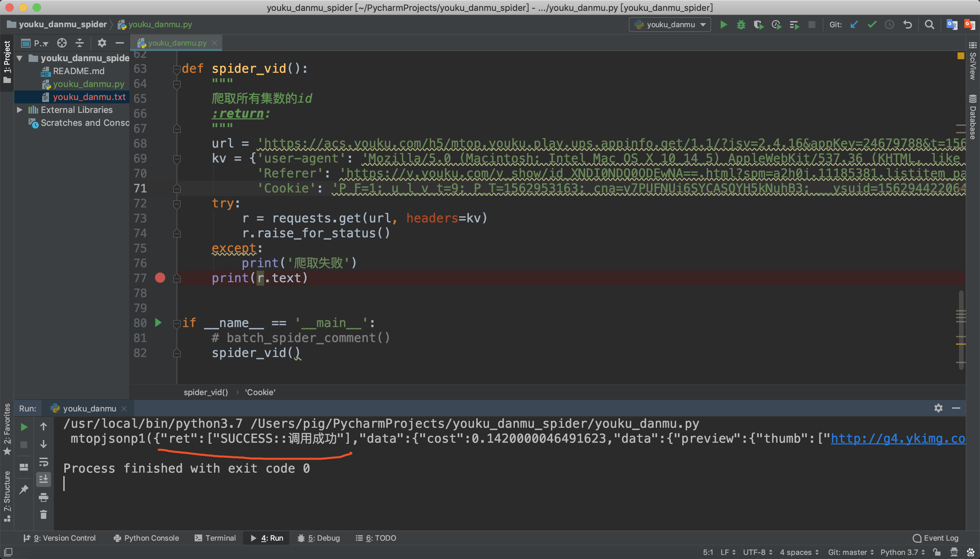Toggle soft-wrap in the Run console
Viewport: 980px width, 559px height.
(x=44, y=462)
